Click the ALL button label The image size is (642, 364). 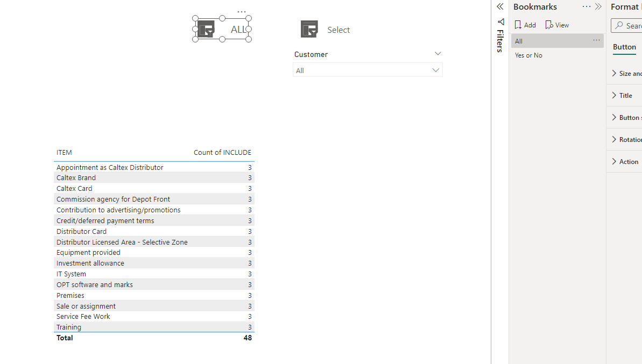(239, 30)
